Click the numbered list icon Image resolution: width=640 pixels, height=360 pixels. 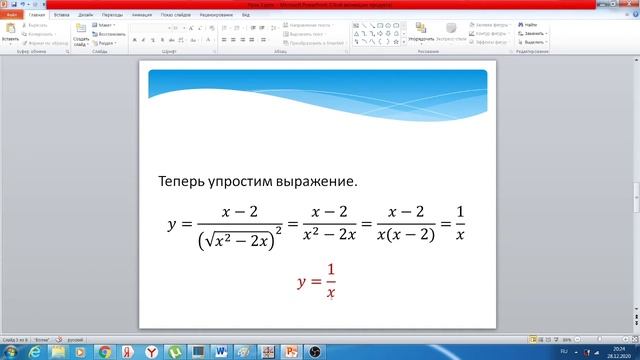click(x=238, y=28)
